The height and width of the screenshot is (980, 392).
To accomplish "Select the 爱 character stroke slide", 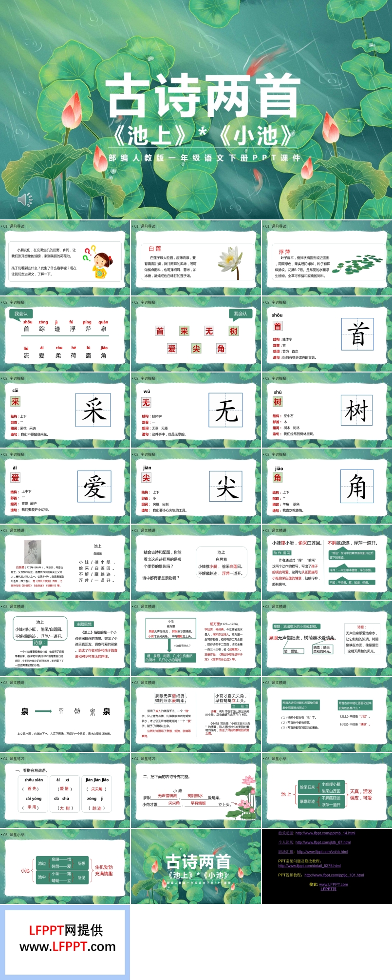I will [65, 486].
